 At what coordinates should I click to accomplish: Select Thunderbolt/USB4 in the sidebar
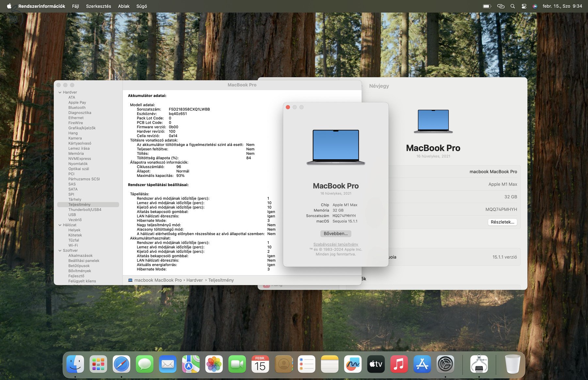[x=85, y=210]
